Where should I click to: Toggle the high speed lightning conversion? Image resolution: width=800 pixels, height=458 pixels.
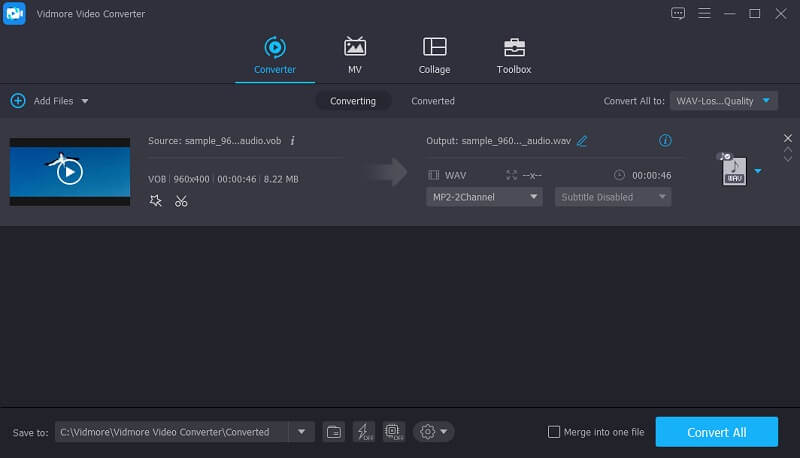coord(363,432)
